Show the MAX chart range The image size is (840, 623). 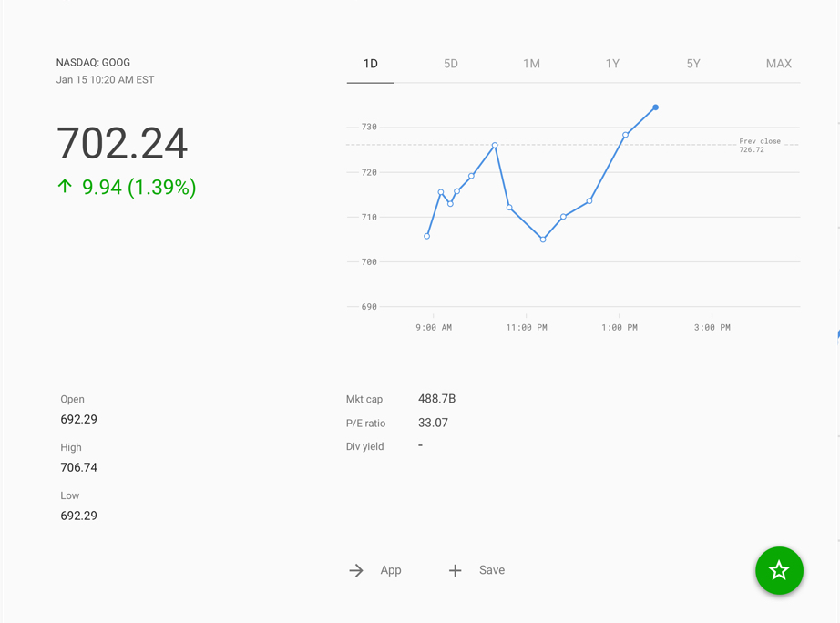click(778, 64)
